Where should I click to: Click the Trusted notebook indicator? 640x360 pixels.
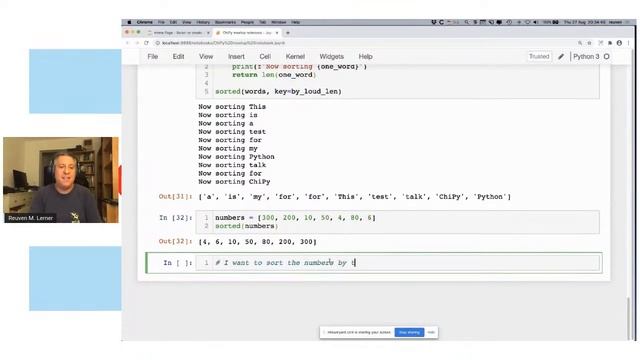[539, 56]
